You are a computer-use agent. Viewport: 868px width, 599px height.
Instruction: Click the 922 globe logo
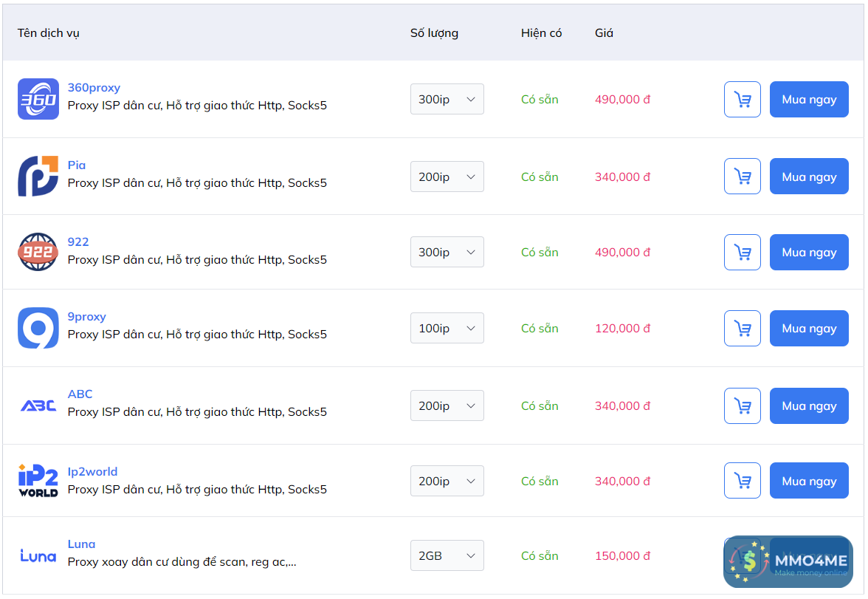tap(38, 252)
